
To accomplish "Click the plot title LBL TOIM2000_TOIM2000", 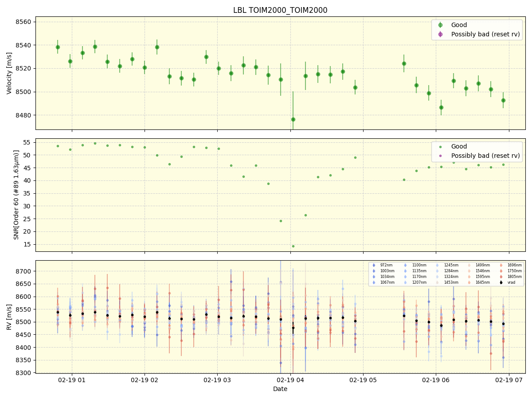I will tap(280, 10).
